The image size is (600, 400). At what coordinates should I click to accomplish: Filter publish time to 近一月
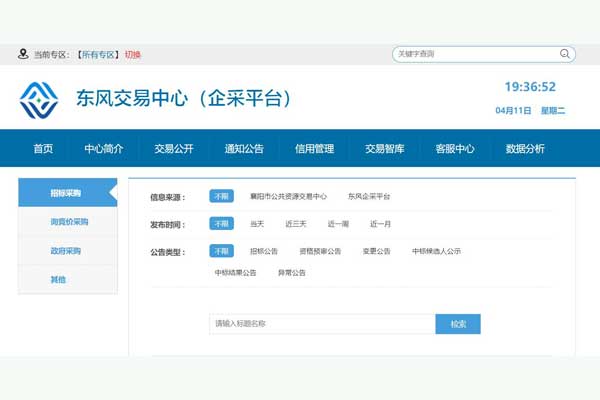point(380,224)
